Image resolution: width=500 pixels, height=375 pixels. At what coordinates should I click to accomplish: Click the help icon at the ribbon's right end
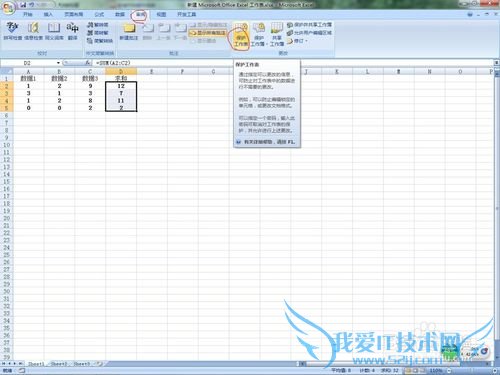click(470, 14)
